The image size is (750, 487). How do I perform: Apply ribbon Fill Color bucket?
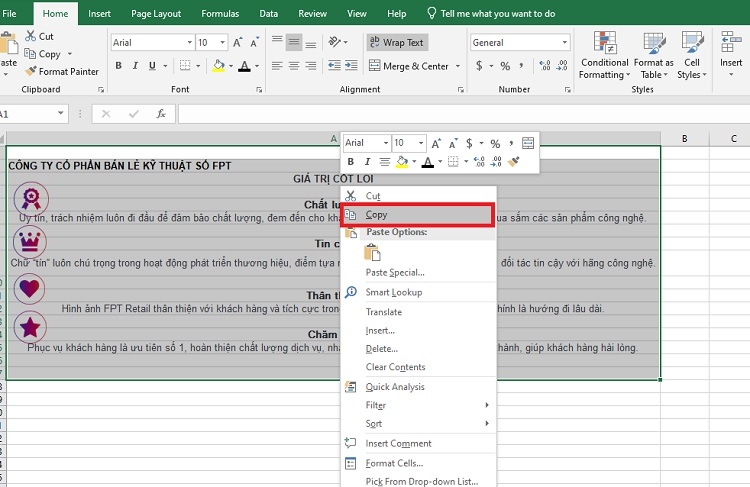[219, 66]
